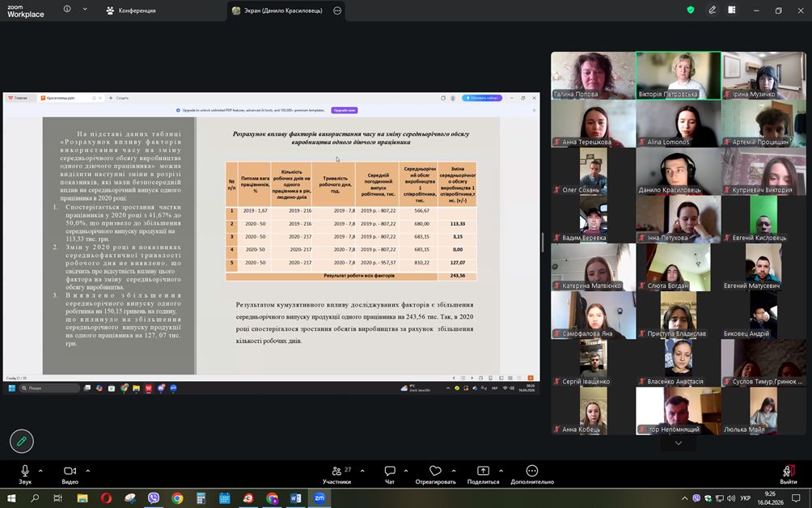
Task: Click the Поделиться share screen icon
Action: 483,473
